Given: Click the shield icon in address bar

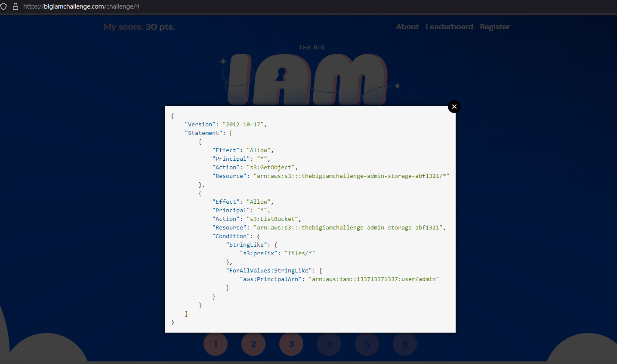Looking at the screenshot, I should (x=4, y=6).
